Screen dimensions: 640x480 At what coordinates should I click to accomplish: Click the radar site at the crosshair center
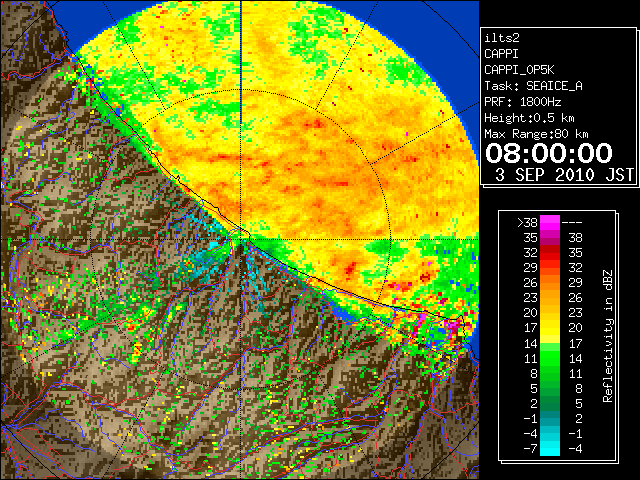242,239
